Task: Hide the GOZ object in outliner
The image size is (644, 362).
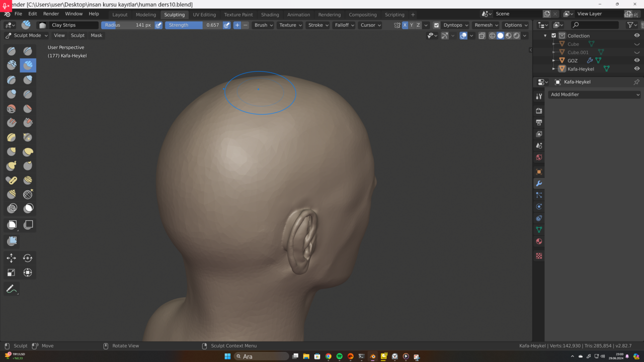Action: (637, 60)
